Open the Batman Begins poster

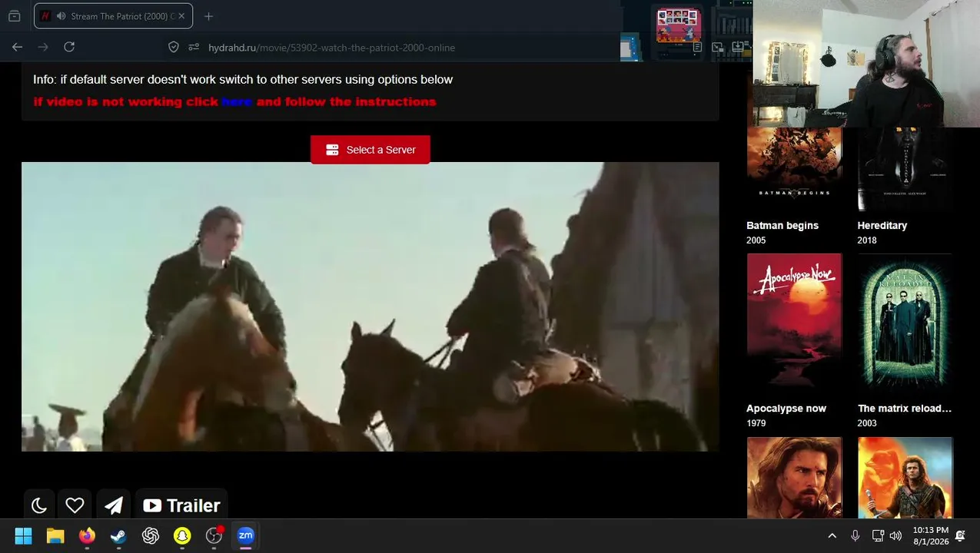[794, 168]
